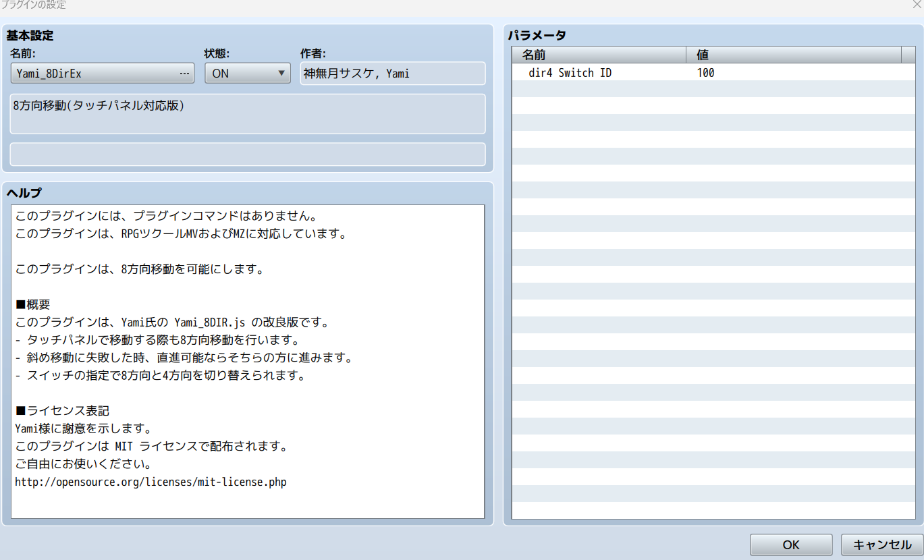Click the line このプラグインには、プラグインコマンドはありません。
924x560 pixels.
[166, 217]
